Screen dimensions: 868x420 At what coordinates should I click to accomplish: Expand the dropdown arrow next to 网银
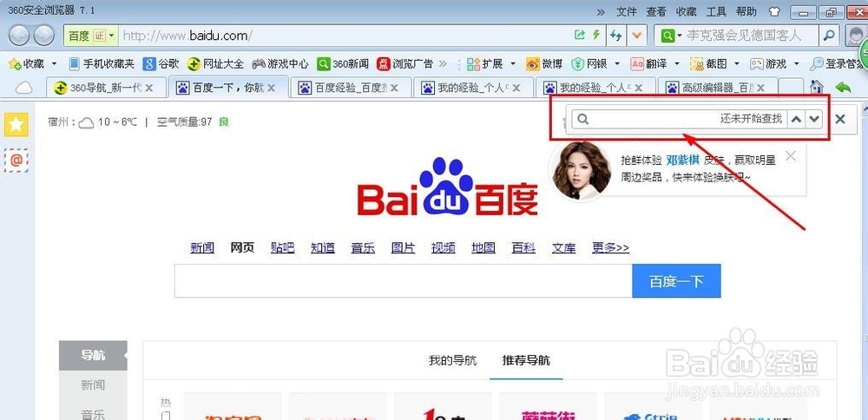[x=617, y=64]
